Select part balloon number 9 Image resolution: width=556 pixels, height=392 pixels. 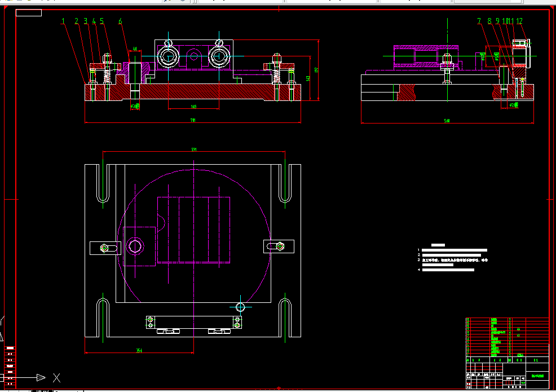coord(497,21)
